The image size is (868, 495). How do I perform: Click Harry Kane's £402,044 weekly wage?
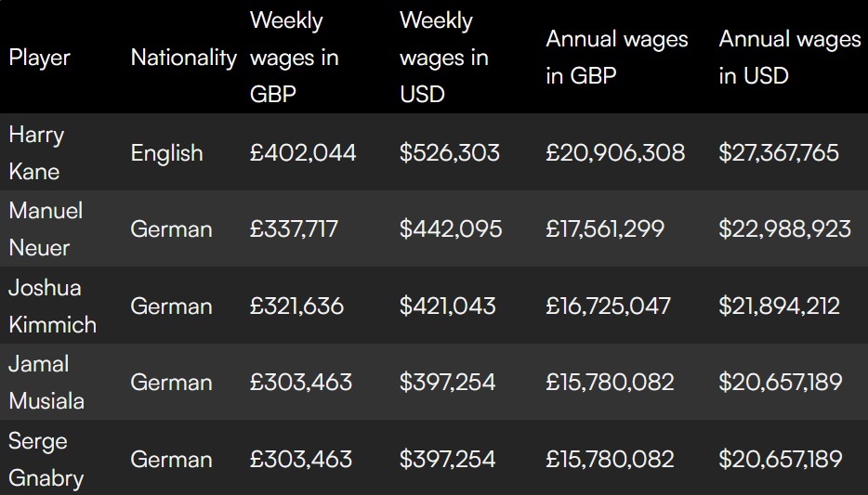(302, 153)
